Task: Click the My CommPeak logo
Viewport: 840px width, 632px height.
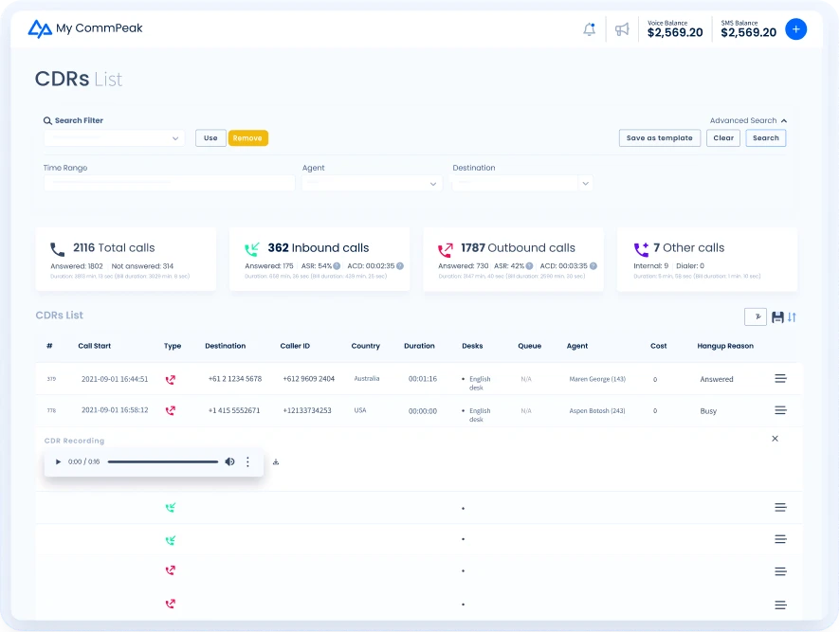Action: pyautogui.click(x=85, y=28)
